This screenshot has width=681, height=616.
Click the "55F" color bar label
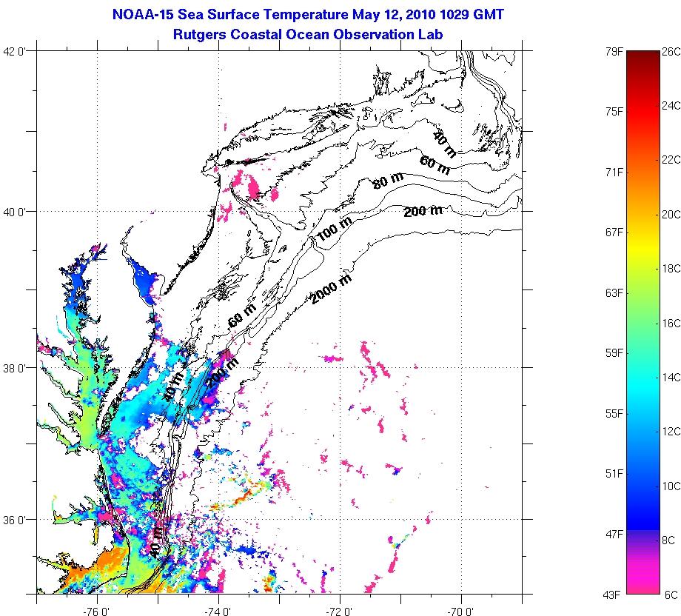[x=614, y=413]
